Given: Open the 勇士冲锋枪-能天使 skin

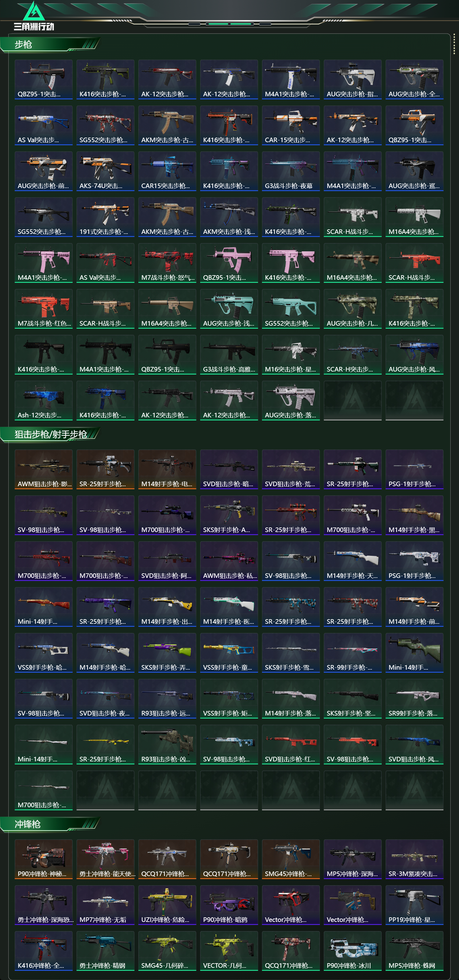Looking at the screenshot, I should tap(106, 860).
